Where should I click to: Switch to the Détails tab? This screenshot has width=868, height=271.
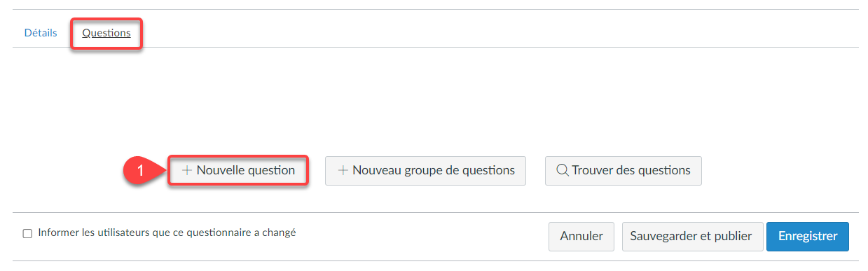[x=41, y=33]
